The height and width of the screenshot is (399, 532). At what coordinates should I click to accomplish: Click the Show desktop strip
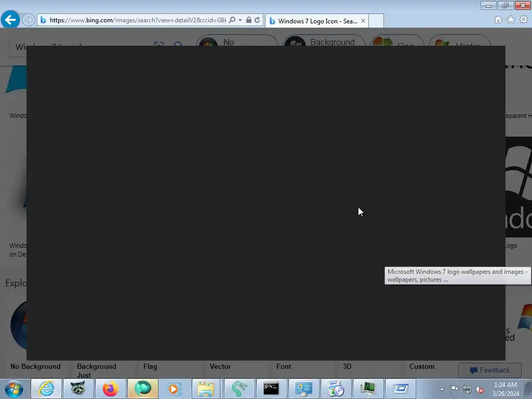[x=528, y=389]
